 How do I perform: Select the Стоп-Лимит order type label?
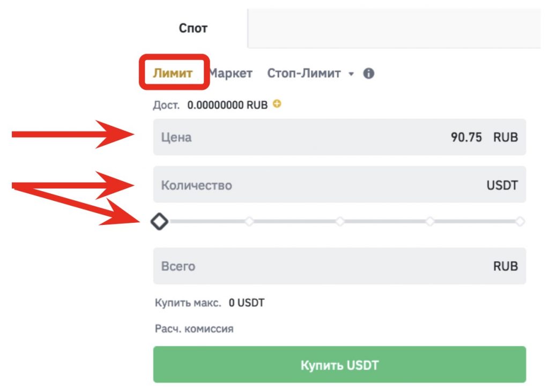click(x=303, y=74)
